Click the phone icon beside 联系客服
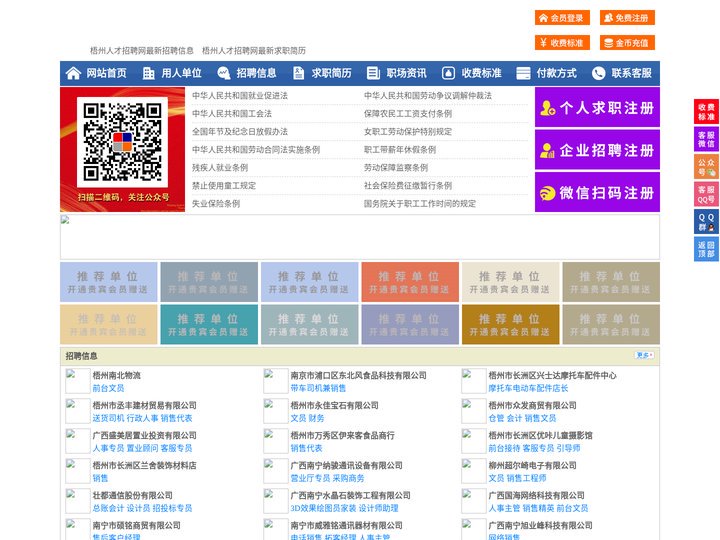The width and height of the screenshot is (720, 540). 598,73
